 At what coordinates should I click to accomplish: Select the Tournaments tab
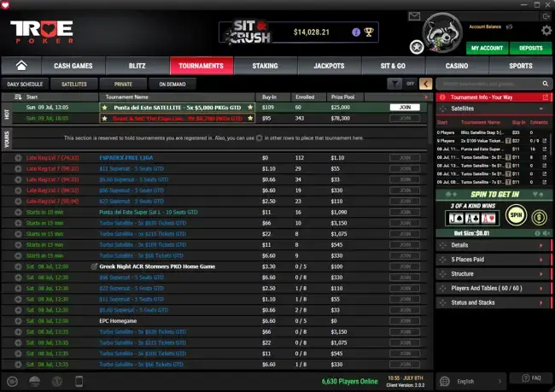[201, 66]
